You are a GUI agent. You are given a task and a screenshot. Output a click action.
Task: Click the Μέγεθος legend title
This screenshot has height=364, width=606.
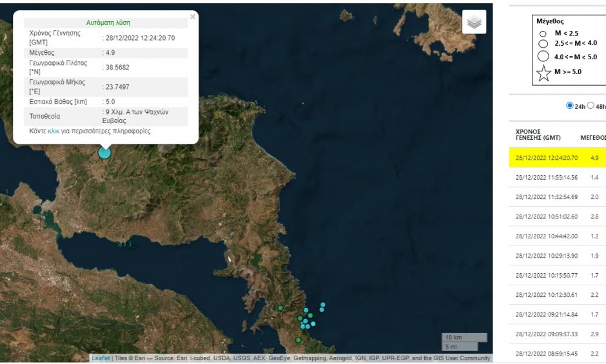coord(550,21)
